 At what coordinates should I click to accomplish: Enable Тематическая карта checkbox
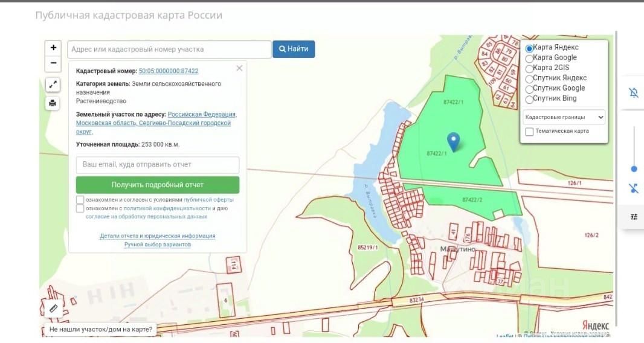pos(529,132)
